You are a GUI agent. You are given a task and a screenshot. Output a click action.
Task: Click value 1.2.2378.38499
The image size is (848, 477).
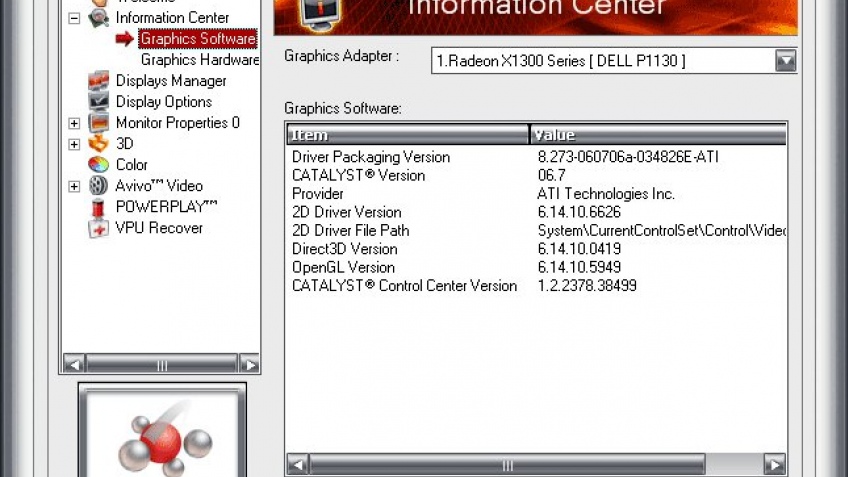point(587,286)
